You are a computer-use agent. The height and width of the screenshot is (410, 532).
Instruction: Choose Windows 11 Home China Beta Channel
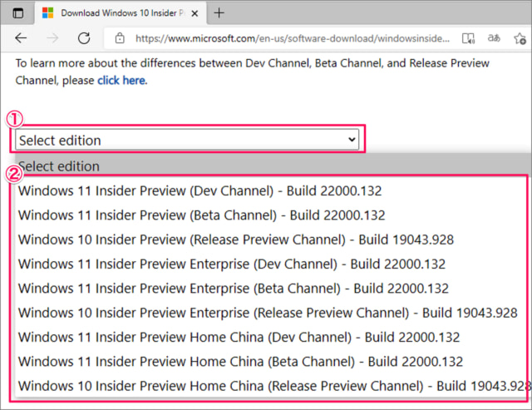coord(272,362)
